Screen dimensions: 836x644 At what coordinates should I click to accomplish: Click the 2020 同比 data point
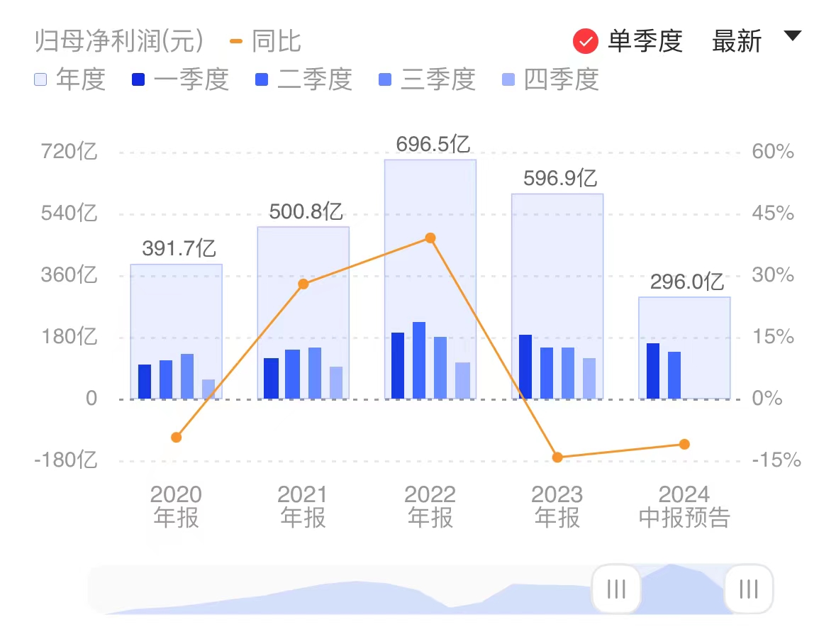tap(177, 438)
